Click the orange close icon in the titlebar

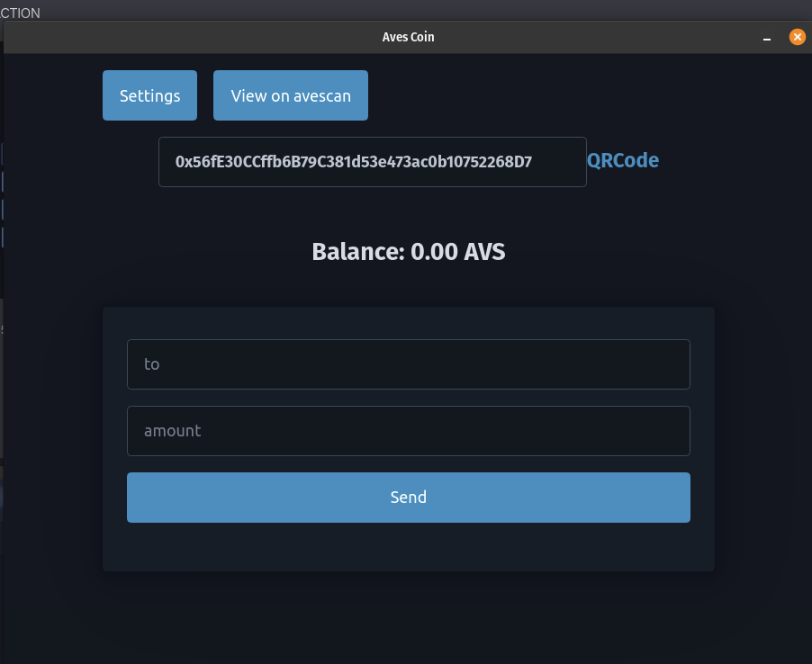pos(797,37)
